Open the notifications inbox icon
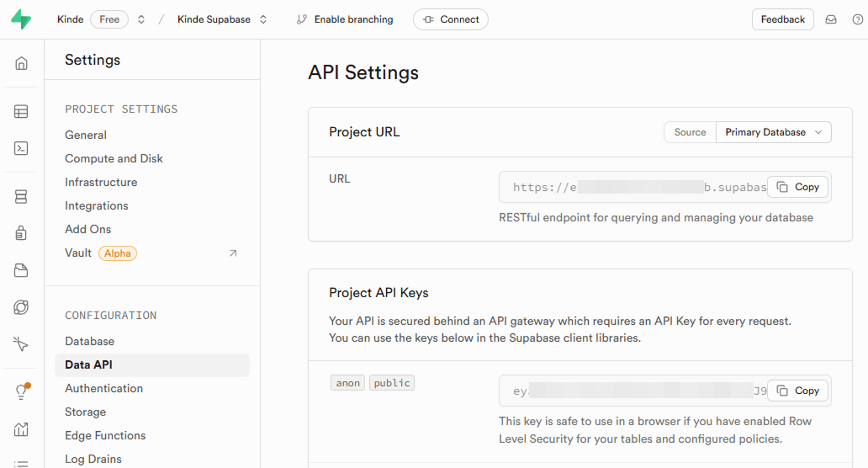Screen dimensions: 868x468 point(831,19)
